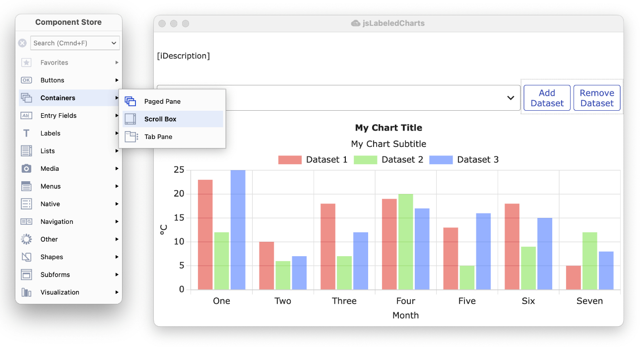Image resolution: width=644 pixels, height=347 pixels.
Task: Expand the Entry Fields submenu arrow
Action: (117, 116)
